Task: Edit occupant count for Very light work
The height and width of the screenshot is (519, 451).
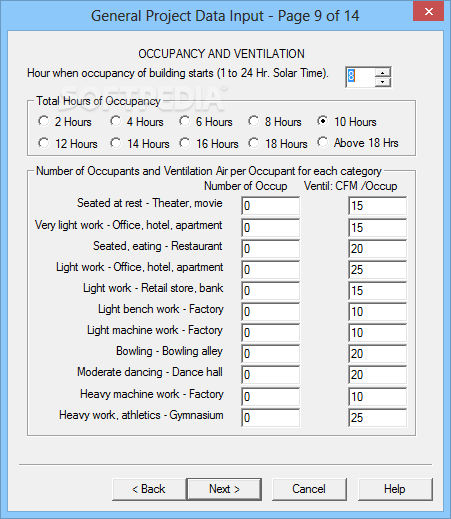Action: (x=270, y=228)
